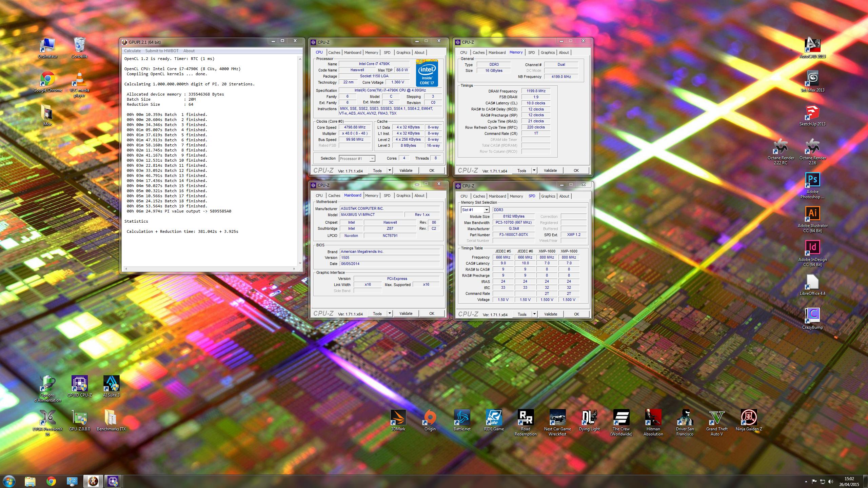Click Validate in the CPU tab window
Screen dimensions: 868x488
pos(406,170)
